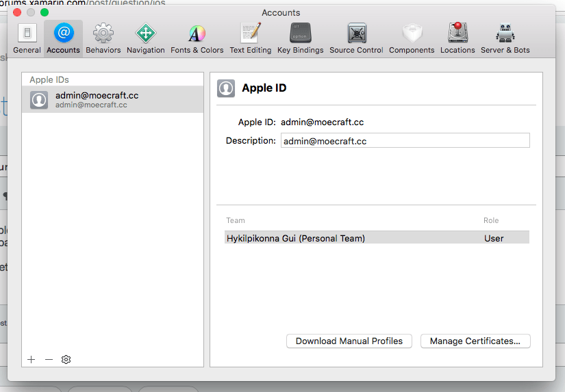Switch to Navigation preferences
Screen dimensions: 565x392
pyautogui.click(x=146, y=38)
